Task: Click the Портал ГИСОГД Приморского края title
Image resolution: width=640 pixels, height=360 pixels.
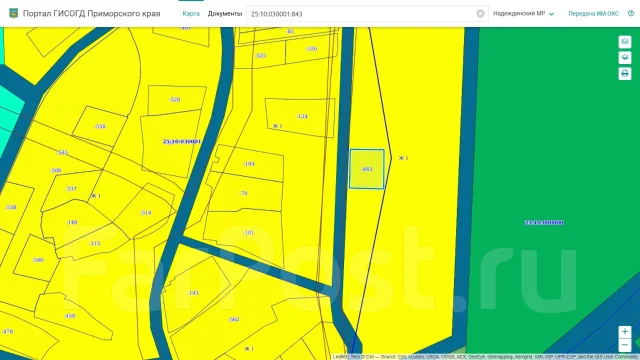Action: [x=91, y=13]
